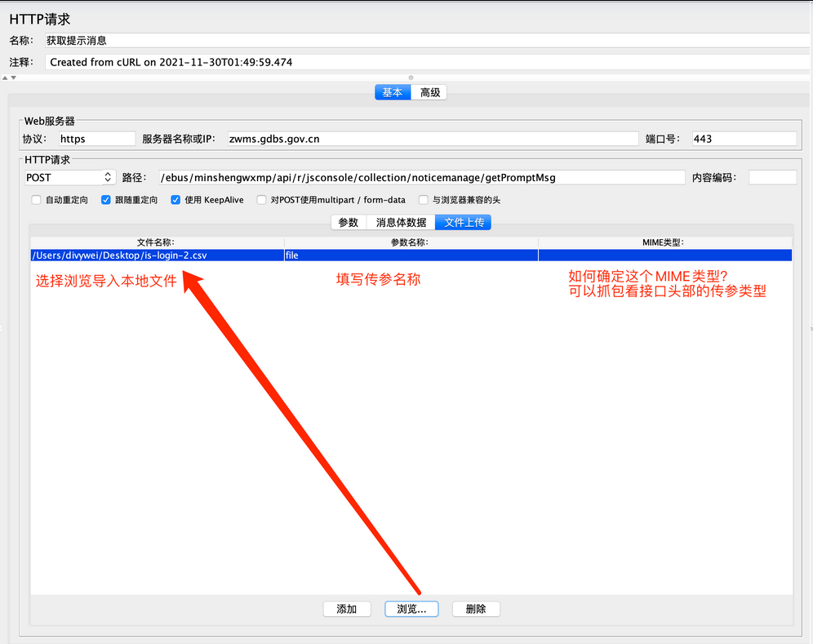Click the MIME类型 column header

coord(665,242)
